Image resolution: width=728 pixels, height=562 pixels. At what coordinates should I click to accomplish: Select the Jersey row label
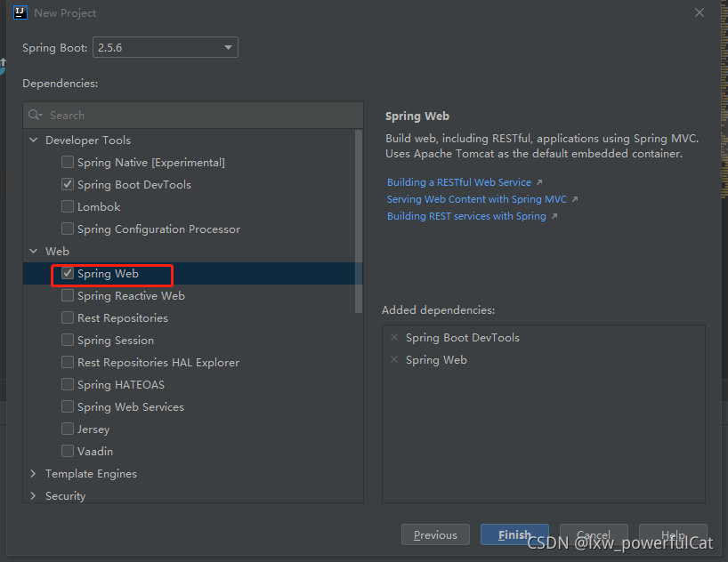[x=93, y=430]
